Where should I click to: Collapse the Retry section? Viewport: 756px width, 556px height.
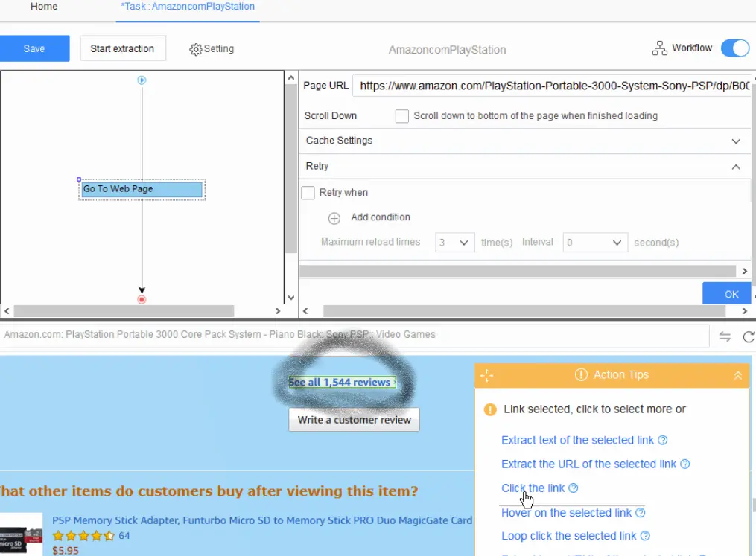pos(736,166)
